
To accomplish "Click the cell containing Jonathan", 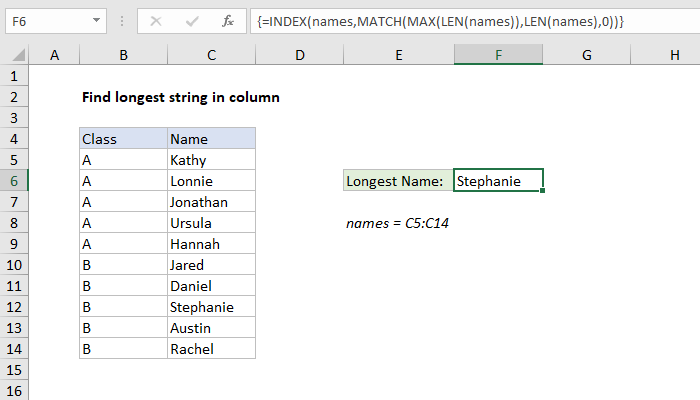I will click(x=211, y=202).
